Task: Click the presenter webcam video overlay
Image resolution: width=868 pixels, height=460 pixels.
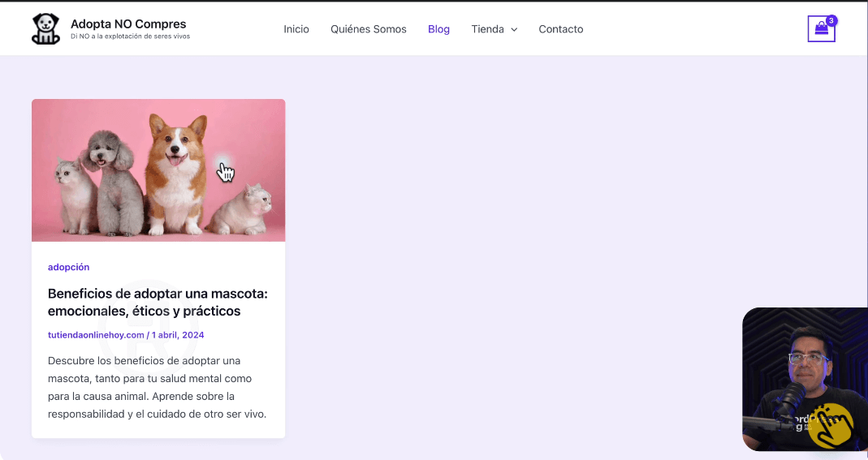Action: click(805, 380)
